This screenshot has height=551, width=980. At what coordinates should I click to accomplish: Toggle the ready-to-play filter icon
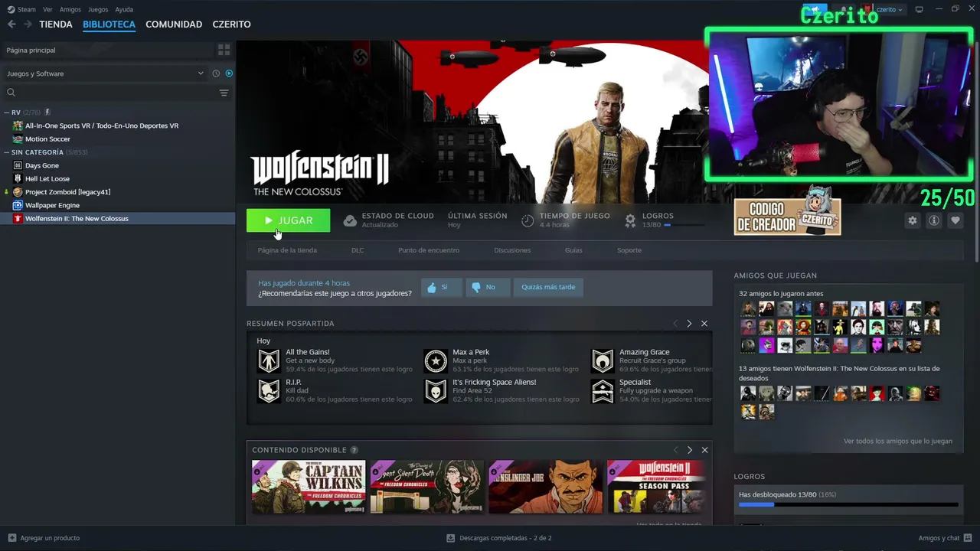tap(229, 73)
